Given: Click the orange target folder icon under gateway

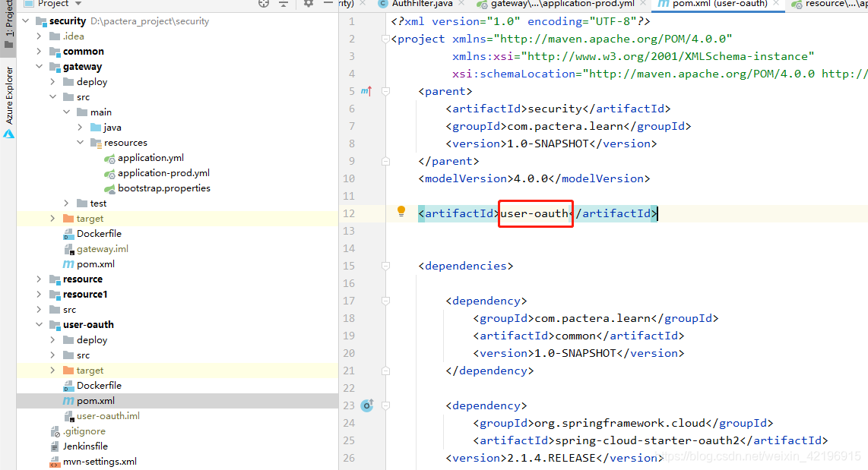Looking at the screenshot, I should (x=68, y=219).
